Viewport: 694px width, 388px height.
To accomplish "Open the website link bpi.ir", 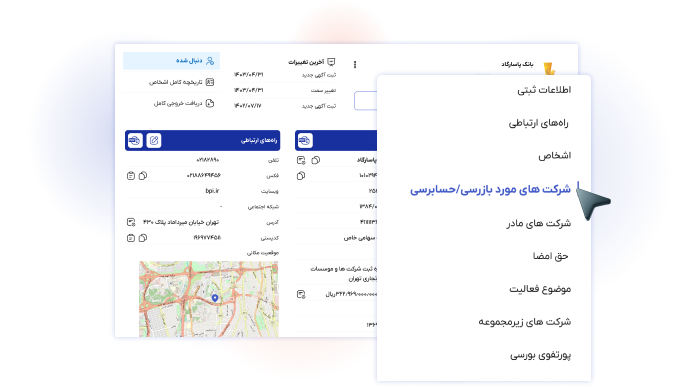I will [212, 191].
